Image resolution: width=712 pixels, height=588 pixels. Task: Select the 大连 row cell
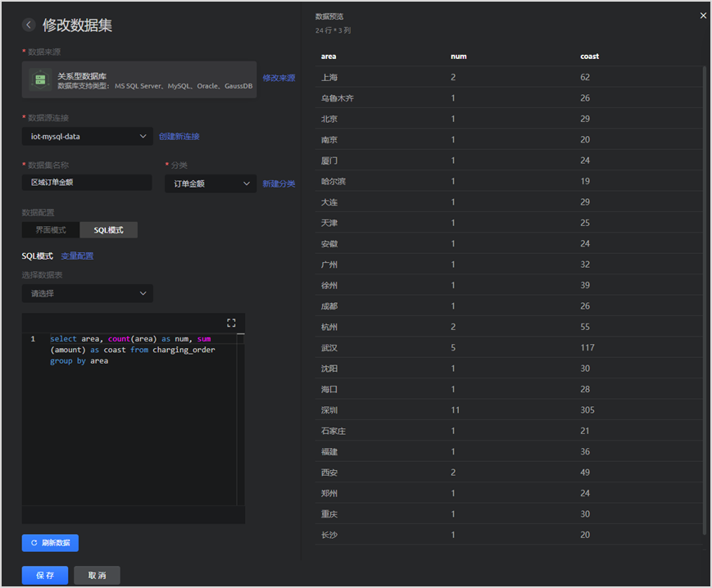(329, 202)
